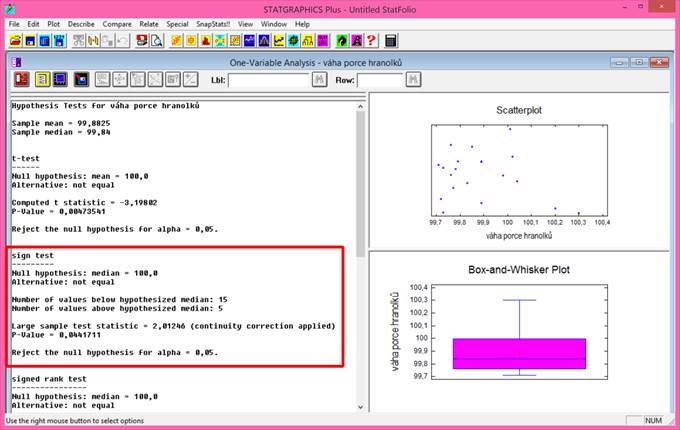Open the Plot menu
The image size is (680, 430).
(54, 24)
